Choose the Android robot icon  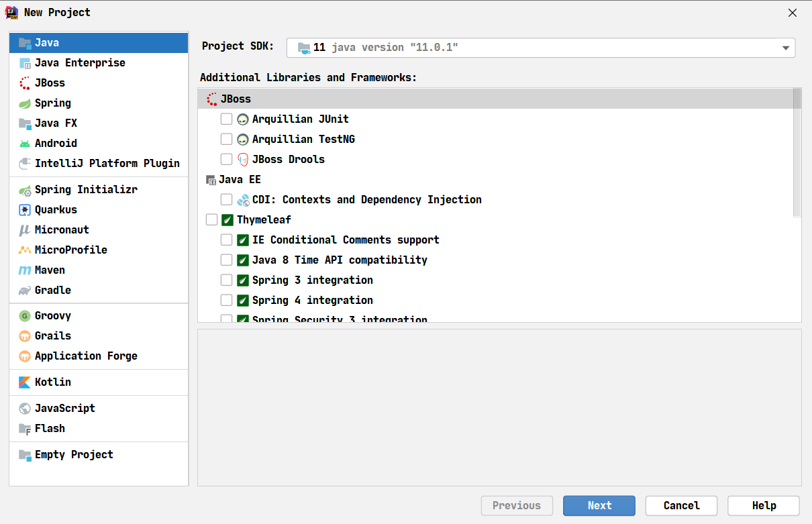[x=25, y=144]
